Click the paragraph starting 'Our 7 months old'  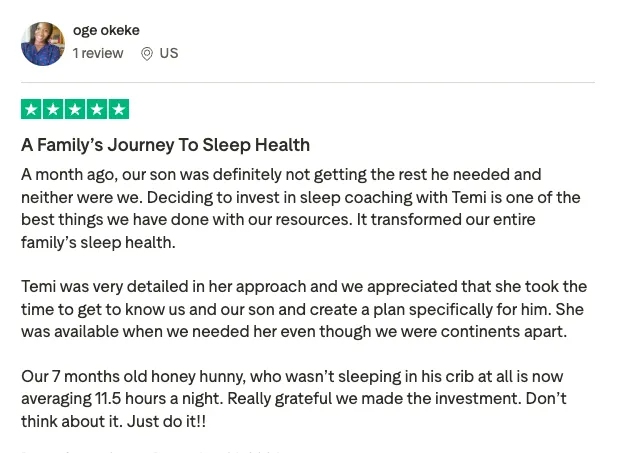click(294, 399)
